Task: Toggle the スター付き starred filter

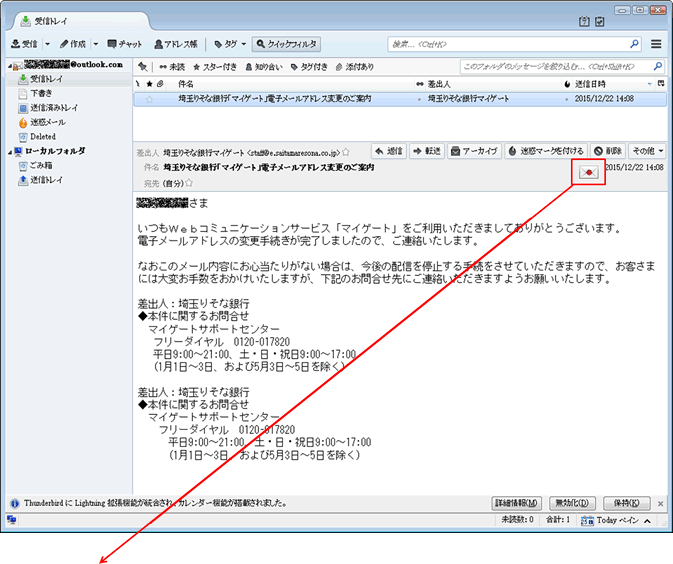Action: click(215, 67)
